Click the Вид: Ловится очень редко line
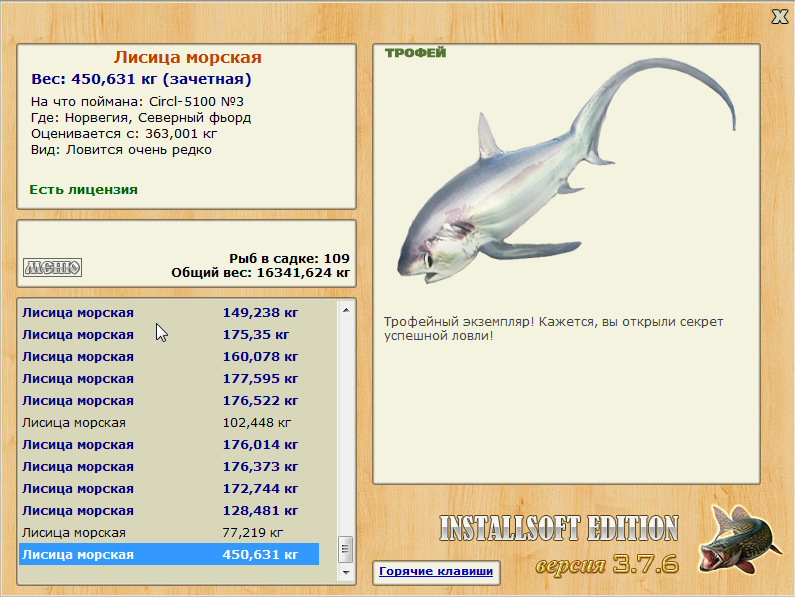Screen dimensions: 795x597 coord(121,150)
